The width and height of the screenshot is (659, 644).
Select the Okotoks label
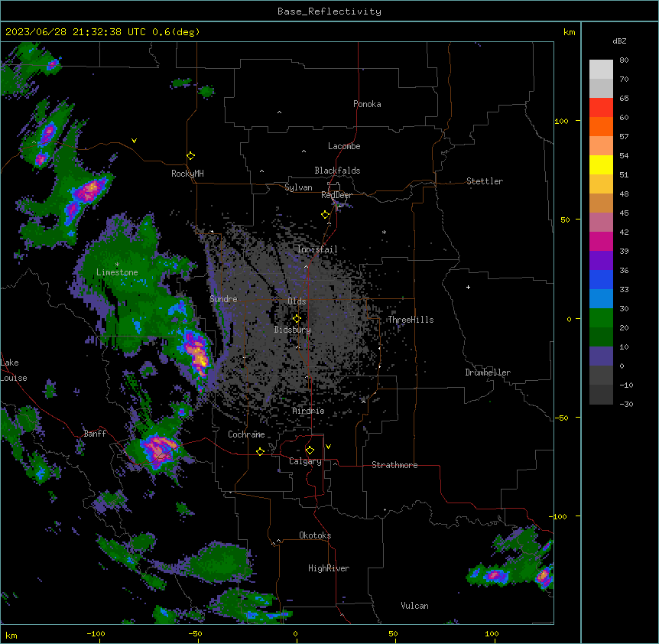(315, 535)
